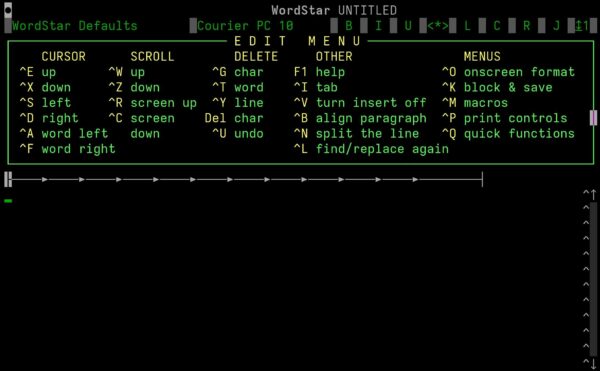This screenshot has width=600, height=371.
Task: Open the WordStar Defaults style dropdown
Action: 75,26
